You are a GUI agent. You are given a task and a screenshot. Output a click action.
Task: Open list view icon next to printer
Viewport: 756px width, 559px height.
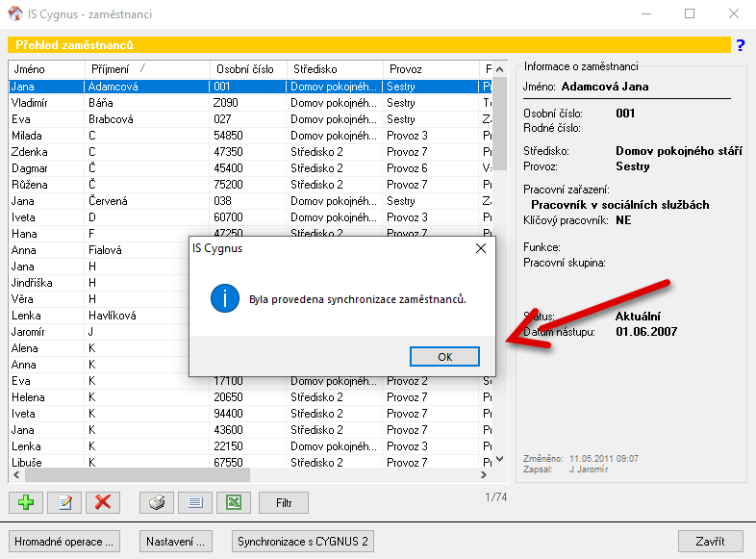coord(195,502)
